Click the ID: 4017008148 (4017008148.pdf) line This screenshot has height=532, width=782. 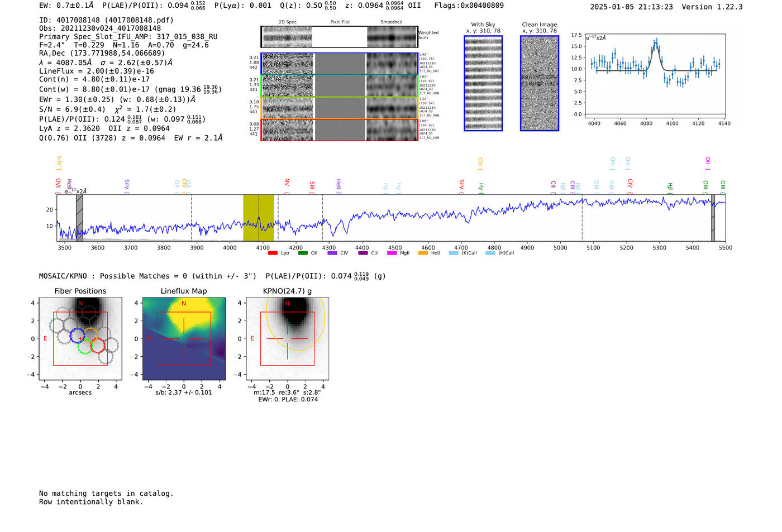[106, 20]
